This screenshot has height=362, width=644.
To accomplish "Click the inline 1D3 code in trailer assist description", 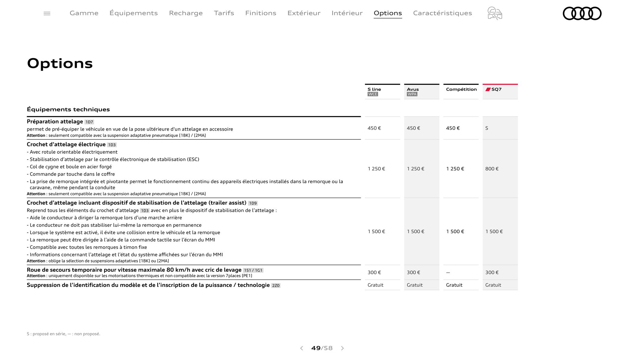I will click(x=145, y=211).
